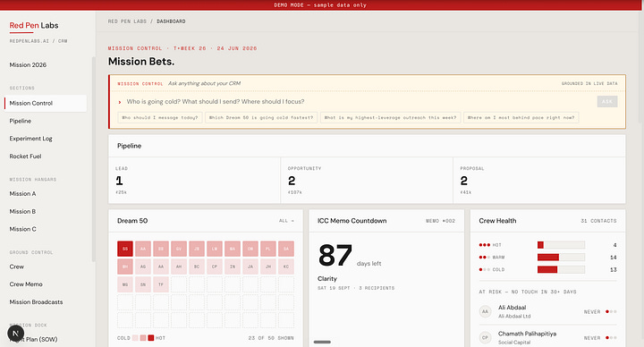Open the GV tile in Dream 50

pos(179,249)
